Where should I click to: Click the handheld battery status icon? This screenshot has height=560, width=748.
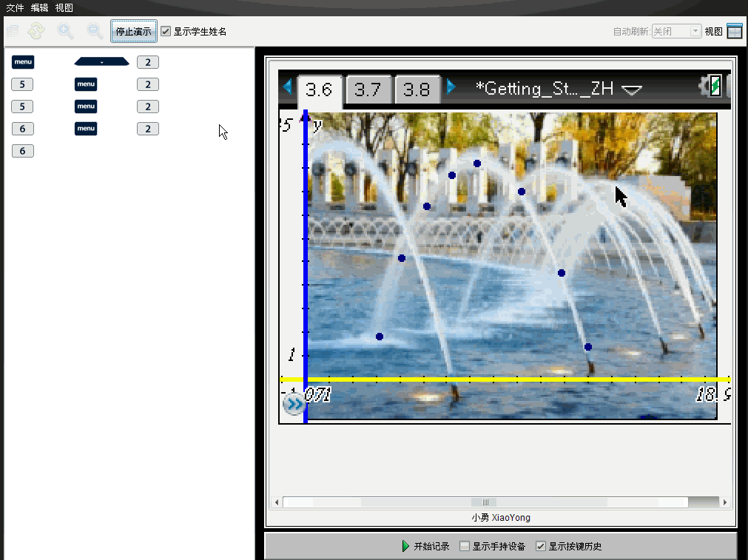point(715,86)
